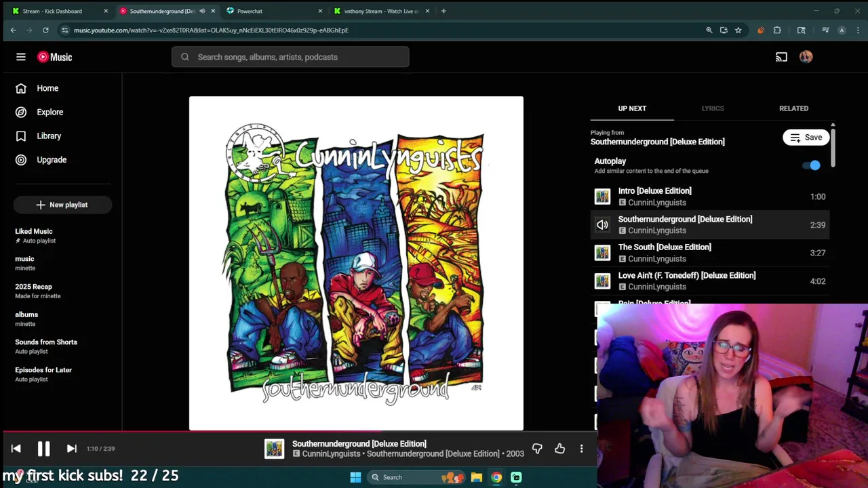Open the account avatar menu
Viewport: 868px width, 488px height.
point(806,57)
